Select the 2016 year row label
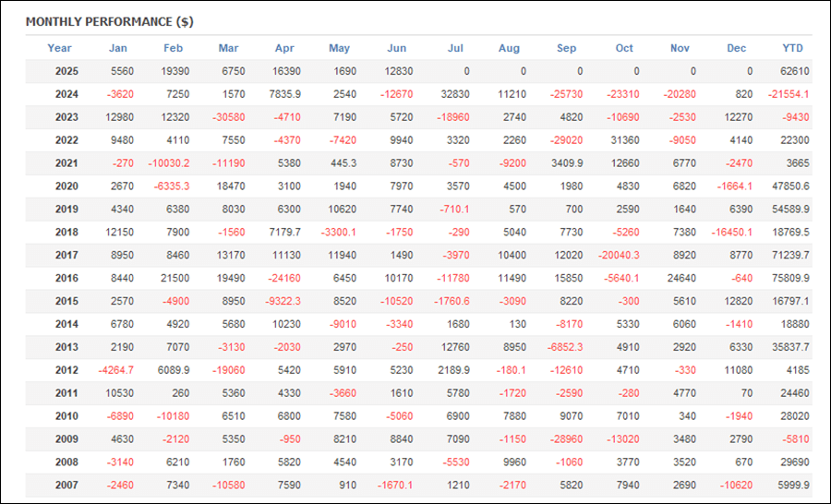 coord(66,278)
